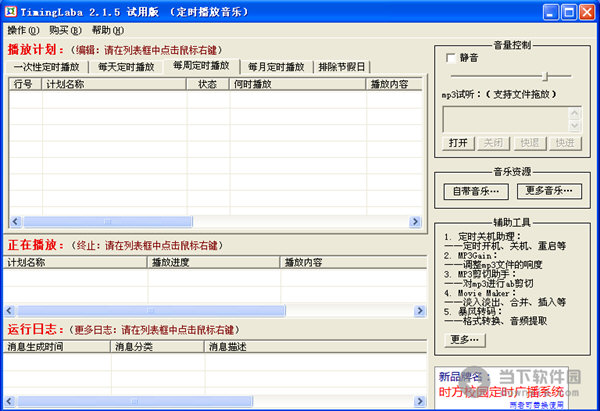
Task: Click the MP3剪切助手 tool entry
Action: 480,274
